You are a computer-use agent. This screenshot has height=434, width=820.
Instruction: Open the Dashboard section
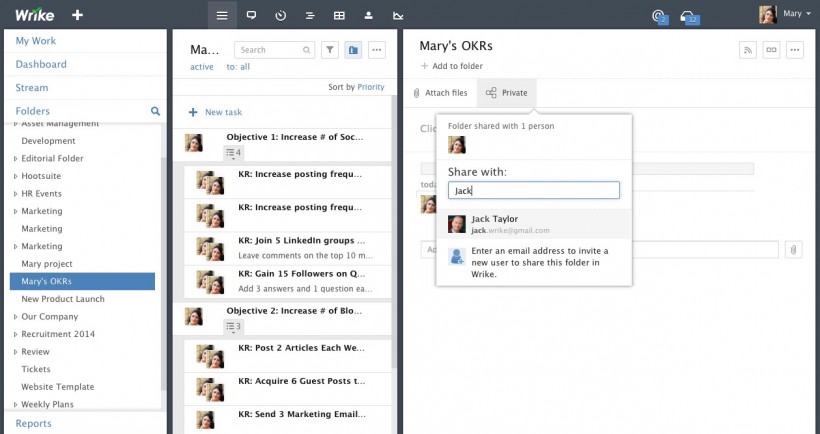point(41,64)
